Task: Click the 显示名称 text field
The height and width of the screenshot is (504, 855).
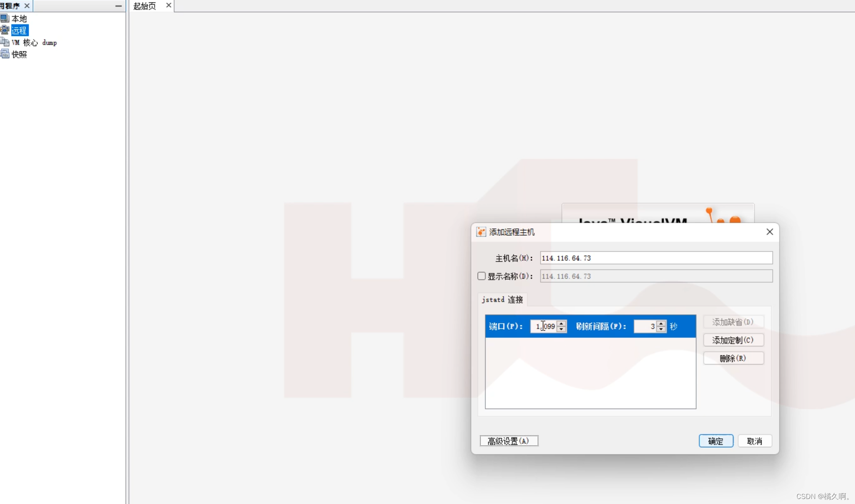Action: click(x=656, y=276)
